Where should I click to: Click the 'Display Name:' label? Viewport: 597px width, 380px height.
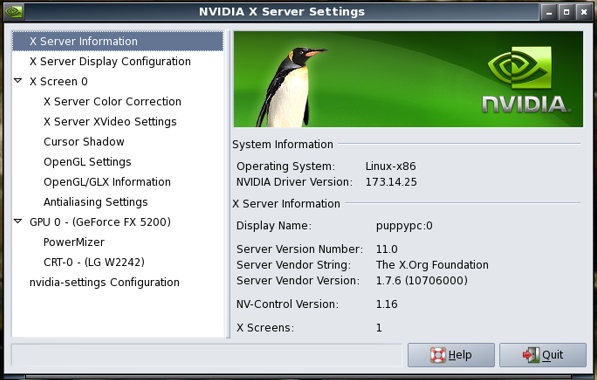click(274, 226)
